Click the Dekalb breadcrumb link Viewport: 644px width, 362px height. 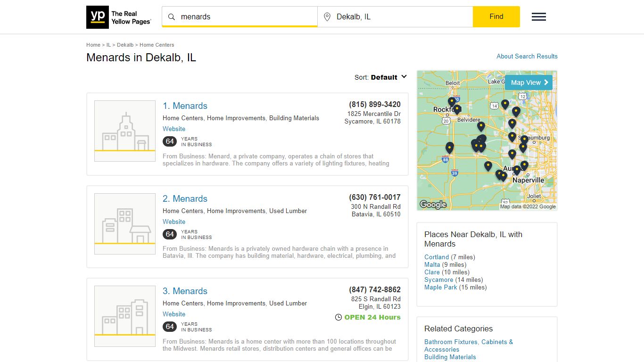(x=125, y=45)
